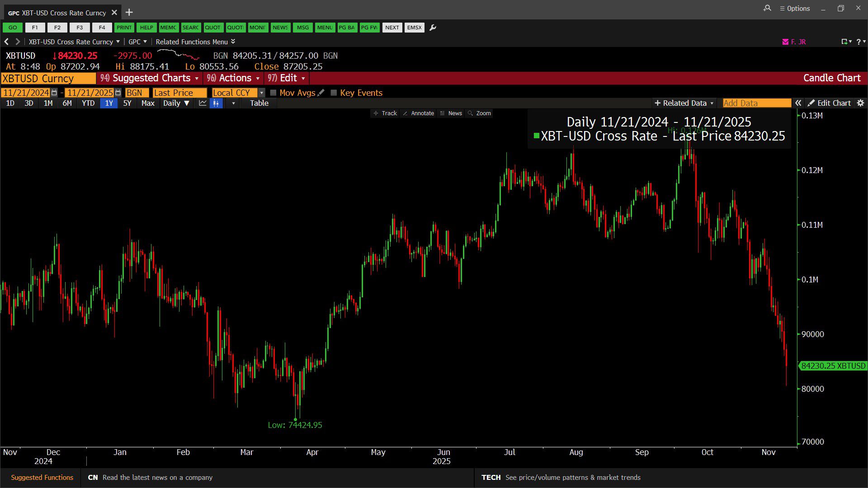Open start date calendar picker
868x488 pixels.
click(x=54, y=93)
